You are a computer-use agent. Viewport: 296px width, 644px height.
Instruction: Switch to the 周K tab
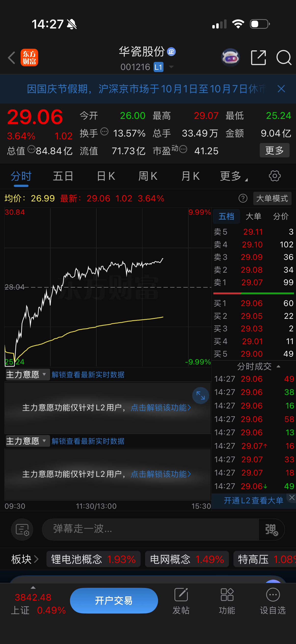coord(148,176)
